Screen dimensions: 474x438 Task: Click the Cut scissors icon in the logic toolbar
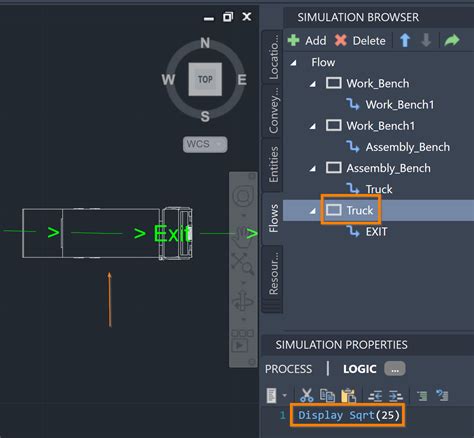pyautogui.click(x=306, y=395)
